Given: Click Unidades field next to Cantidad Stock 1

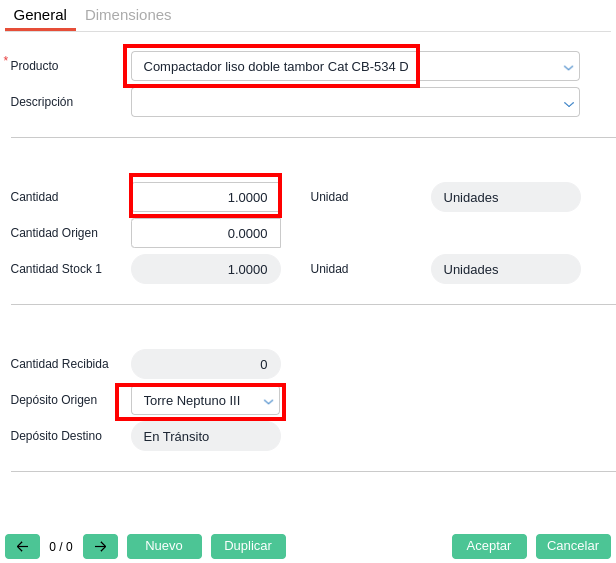Looking at the screenshot, I should coord(506,269).
